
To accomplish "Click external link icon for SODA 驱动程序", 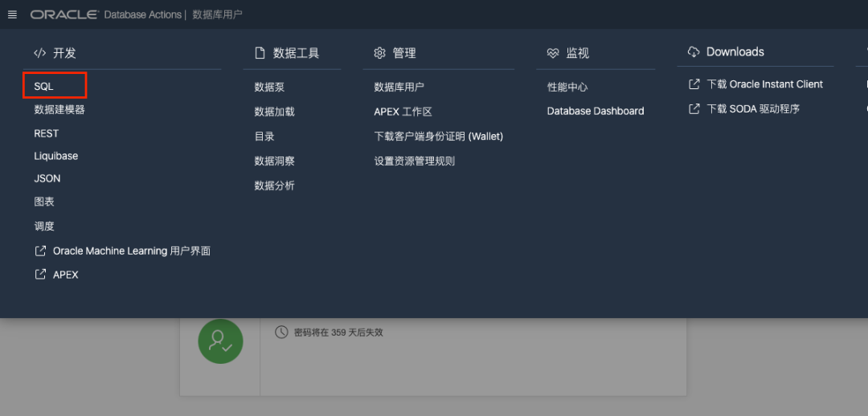I will pyautogui.click(x=694, y=108).
